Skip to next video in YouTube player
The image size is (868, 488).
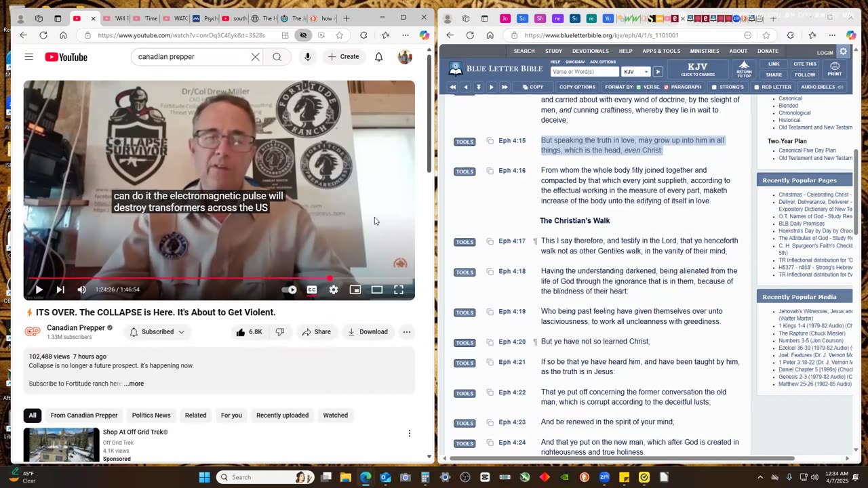tap(60, 289)
